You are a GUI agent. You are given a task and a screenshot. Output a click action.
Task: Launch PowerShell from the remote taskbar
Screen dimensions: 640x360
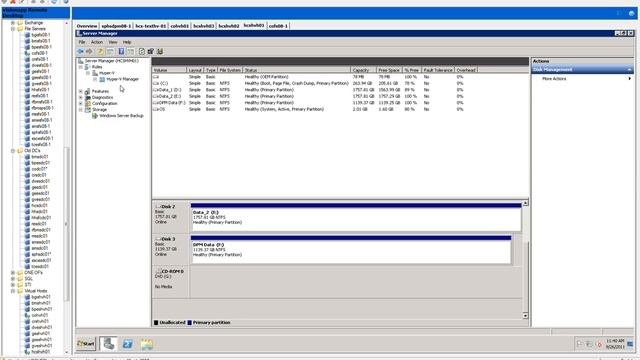click(x=128, y=344)
